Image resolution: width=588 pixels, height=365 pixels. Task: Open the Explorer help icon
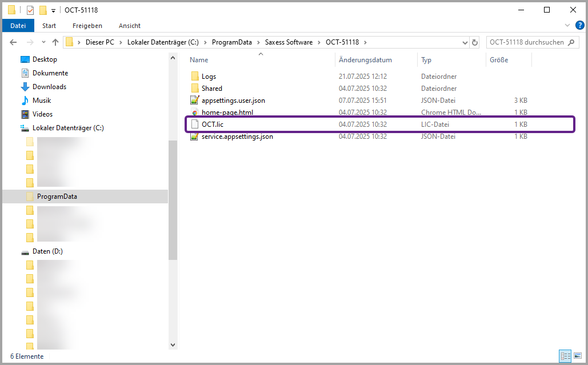(579, 25)
